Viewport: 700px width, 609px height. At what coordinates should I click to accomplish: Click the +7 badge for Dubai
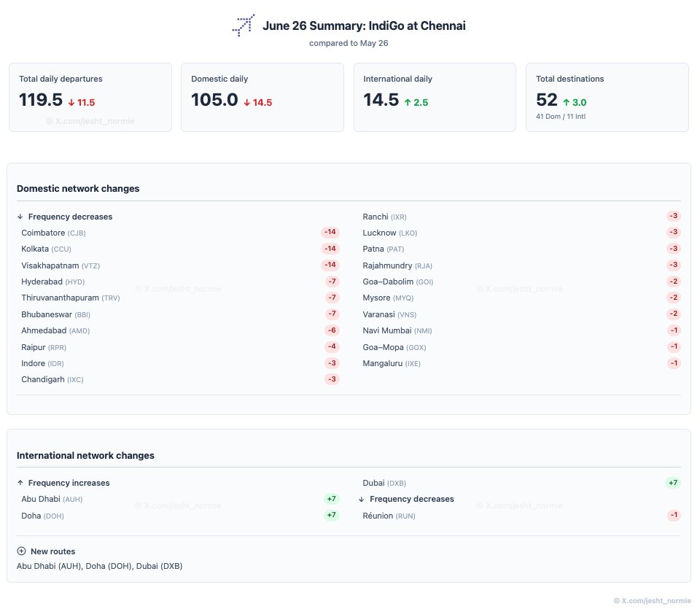click(x=673, y=483)
